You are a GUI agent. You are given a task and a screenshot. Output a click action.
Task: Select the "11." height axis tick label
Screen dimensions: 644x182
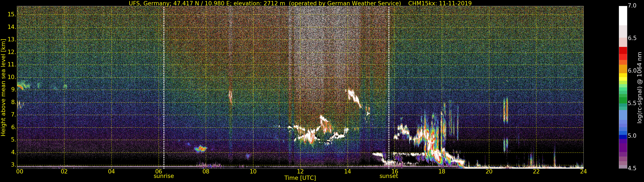pos(12,65)
